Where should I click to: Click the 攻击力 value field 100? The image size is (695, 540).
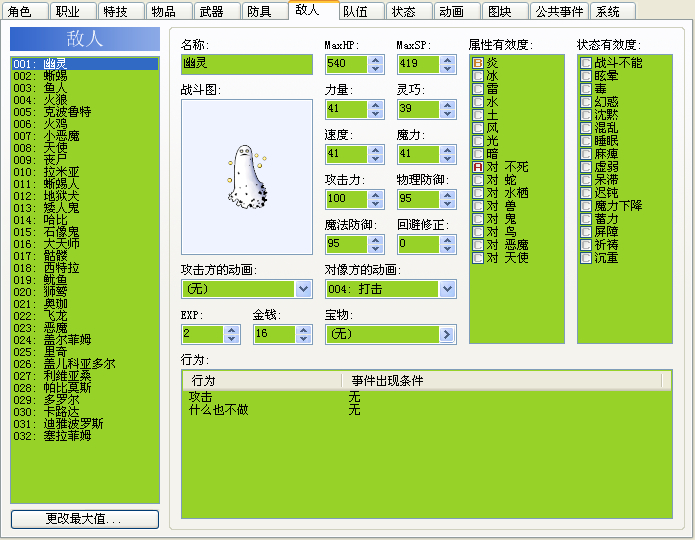tap(346, 199)
